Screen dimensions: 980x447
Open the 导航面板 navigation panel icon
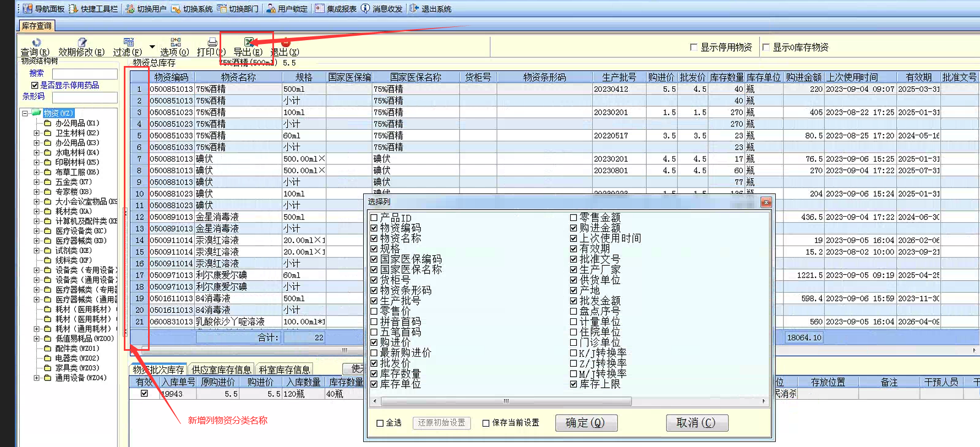pos(28,9)
